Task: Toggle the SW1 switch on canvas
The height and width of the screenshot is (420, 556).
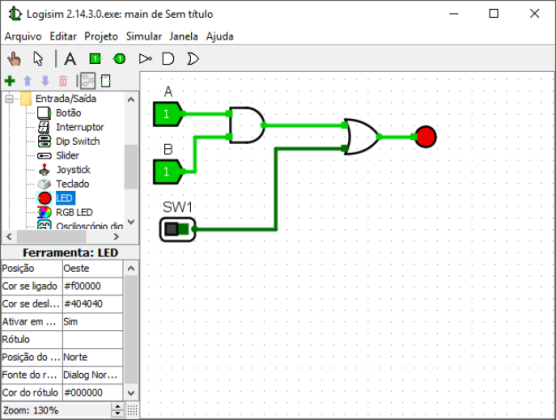Action: click(177, 230)
